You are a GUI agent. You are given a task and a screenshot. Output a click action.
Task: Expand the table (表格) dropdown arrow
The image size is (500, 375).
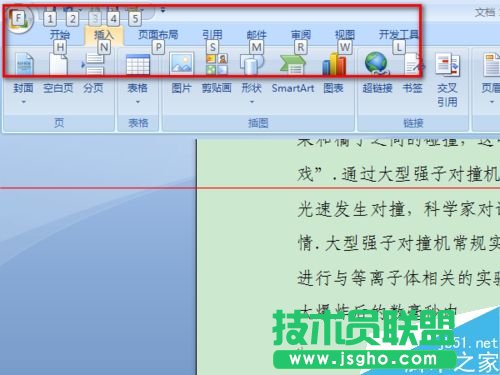click(x=138, y=102)
